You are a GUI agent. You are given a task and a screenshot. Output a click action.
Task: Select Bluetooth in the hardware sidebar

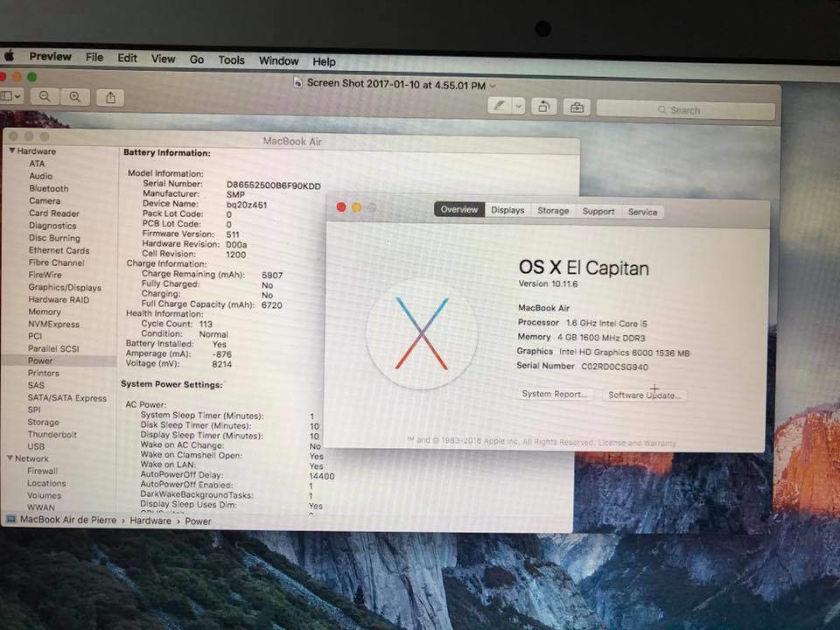coord(49,189)
